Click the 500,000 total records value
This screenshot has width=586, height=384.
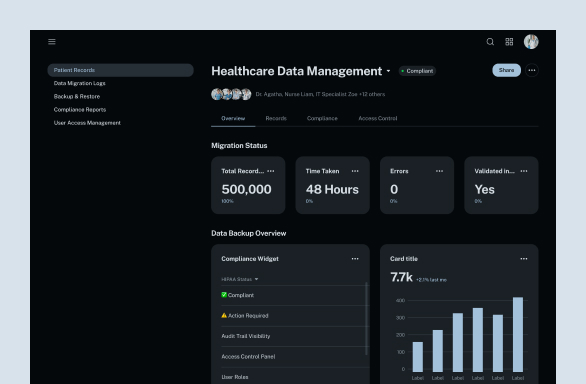click(x=246, y=190)
